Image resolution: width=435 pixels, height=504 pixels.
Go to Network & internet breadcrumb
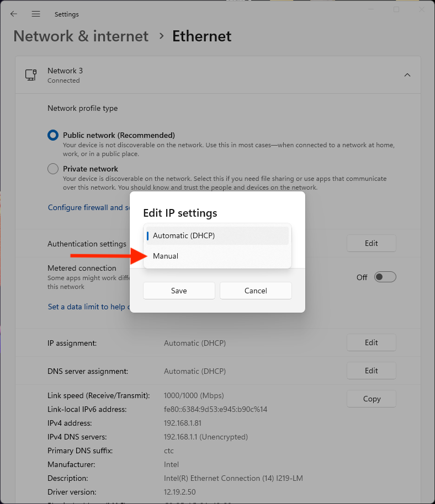(81, 36)
